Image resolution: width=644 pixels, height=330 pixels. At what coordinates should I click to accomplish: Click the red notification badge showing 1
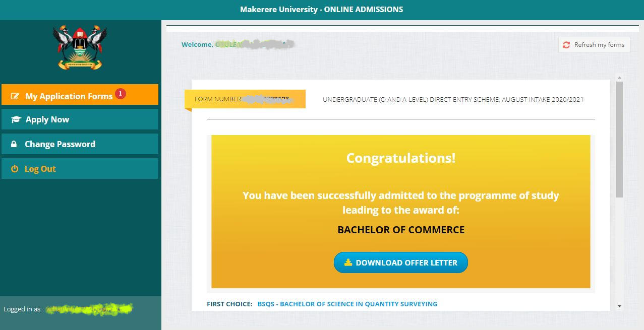[x=120, y=93]
